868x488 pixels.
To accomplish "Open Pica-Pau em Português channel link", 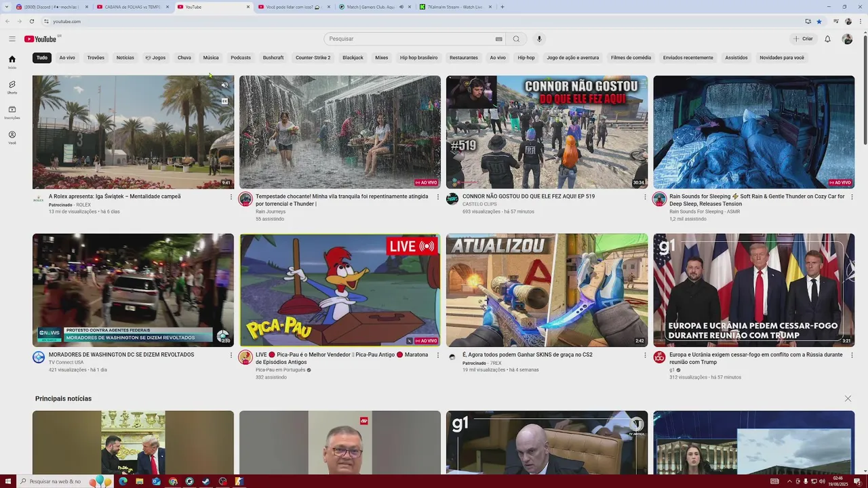I will point(281,370).
